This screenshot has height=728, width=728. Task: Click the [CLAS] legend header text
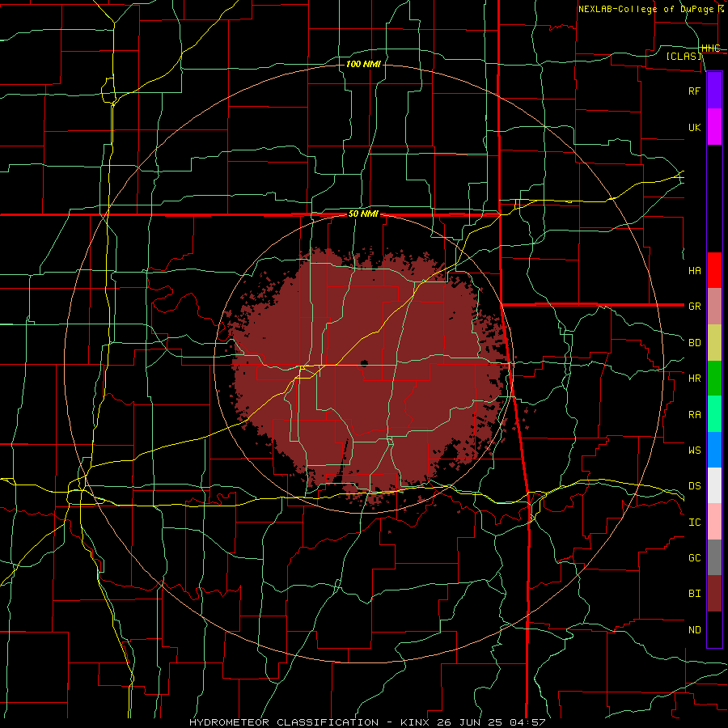pyautogui.click(x=684, y=56)
